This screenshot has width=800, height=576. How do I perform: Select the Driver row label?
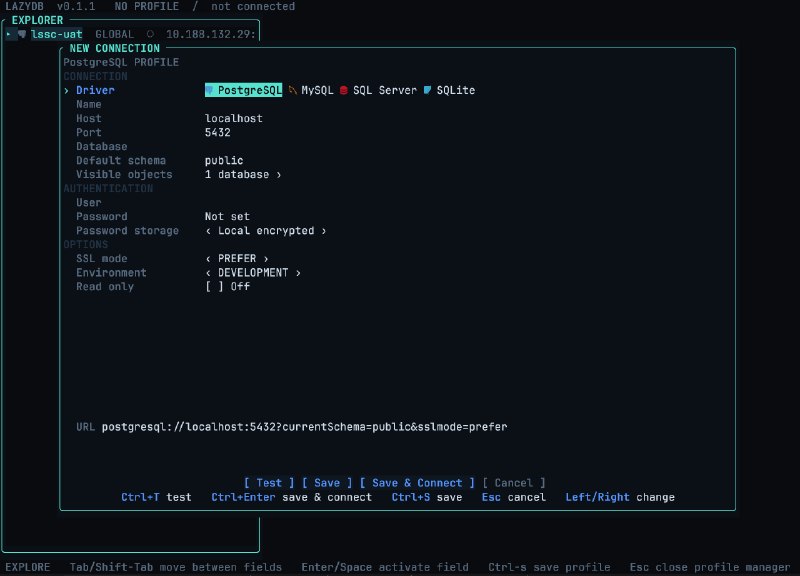click(x=95, y=90)
